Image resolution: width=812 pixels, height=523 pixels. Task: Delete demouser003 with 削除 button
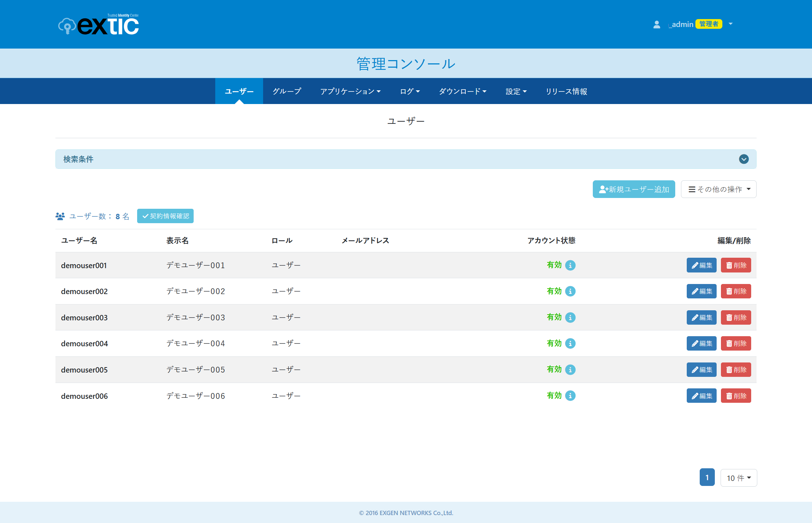736,317
